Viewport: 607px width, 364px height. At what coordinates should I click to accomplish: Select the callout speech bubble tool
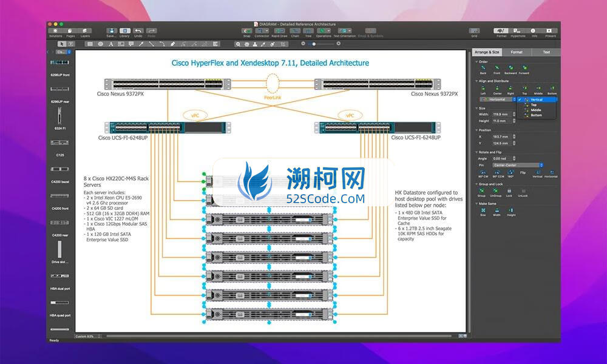coord(131,44)
